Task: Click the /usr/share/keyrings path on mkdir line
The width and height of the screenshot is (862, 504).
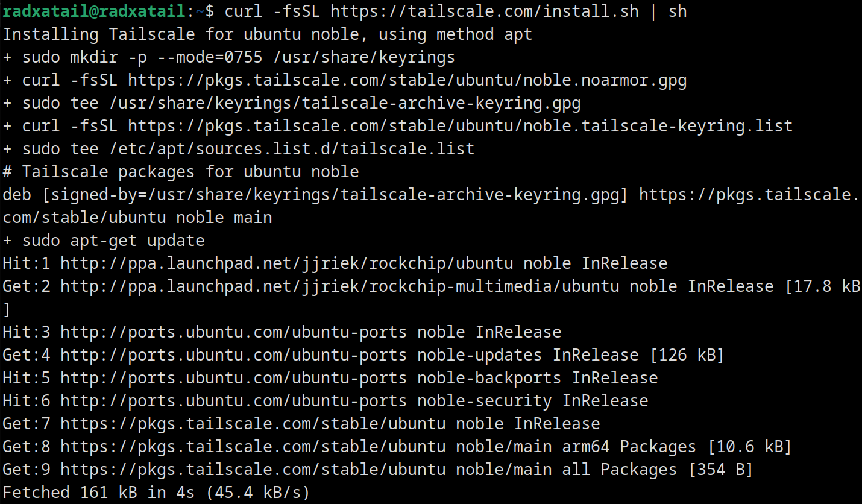Action: 364,57
